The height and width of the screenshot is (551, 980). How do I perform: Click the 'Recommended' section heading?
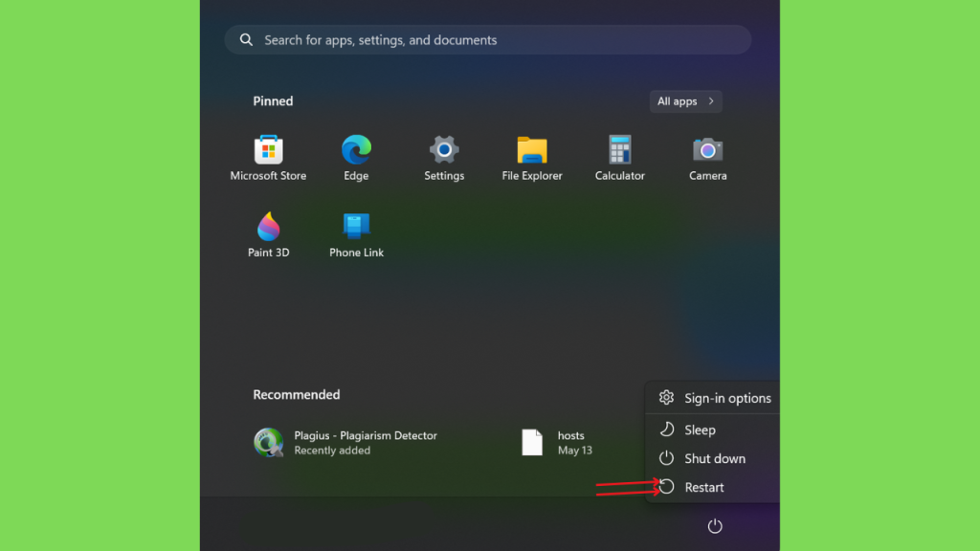coord(297,395)
